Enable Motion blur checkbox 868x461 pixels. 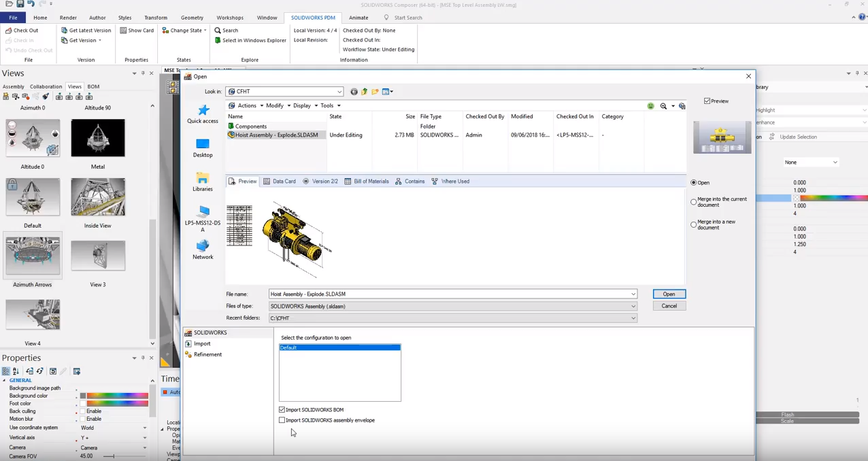(83, 419)
